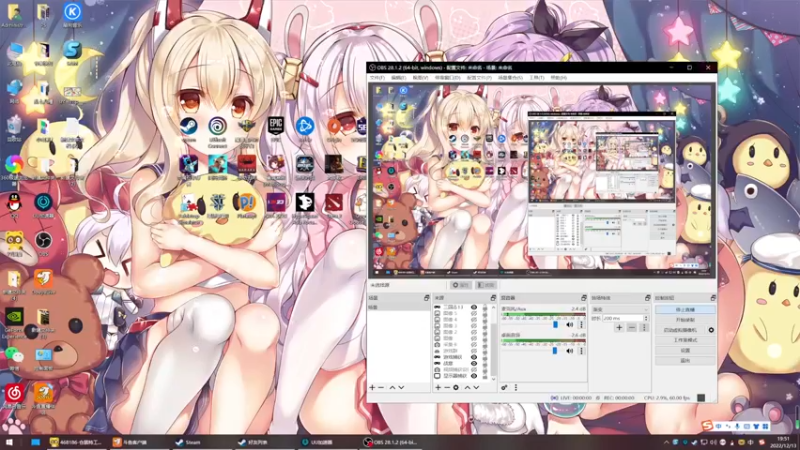Remove the selected source with the minus icon
The height and width of the screenshot is (450, 800).
(447, 388)
